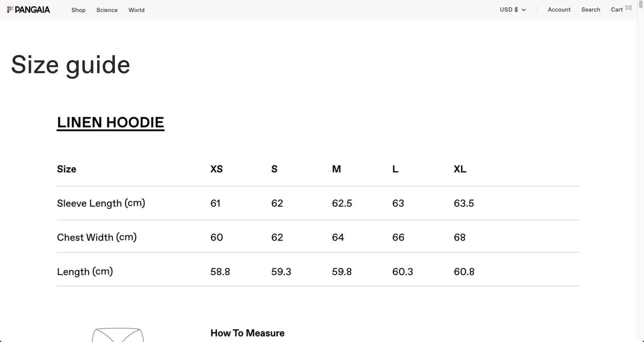
Task: Click the How To Measure heading
Action: coord(247,333)
